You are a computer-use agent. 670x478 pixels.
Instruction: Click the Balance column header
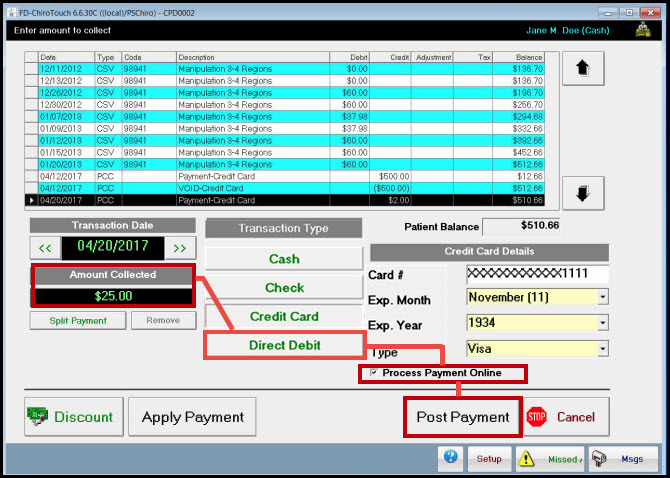pyautogui.click(x=519, y=57)
